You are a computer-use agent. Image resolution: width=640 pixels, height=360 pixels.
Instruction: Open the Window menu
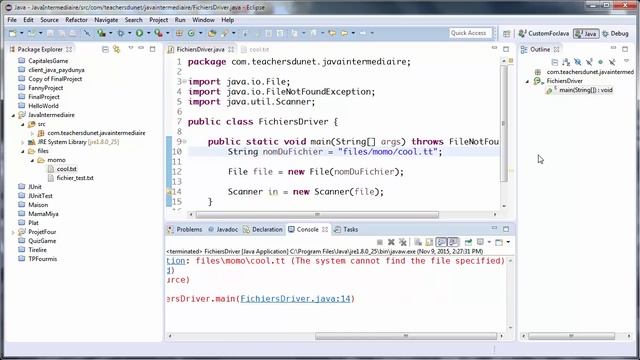(203, 20)
